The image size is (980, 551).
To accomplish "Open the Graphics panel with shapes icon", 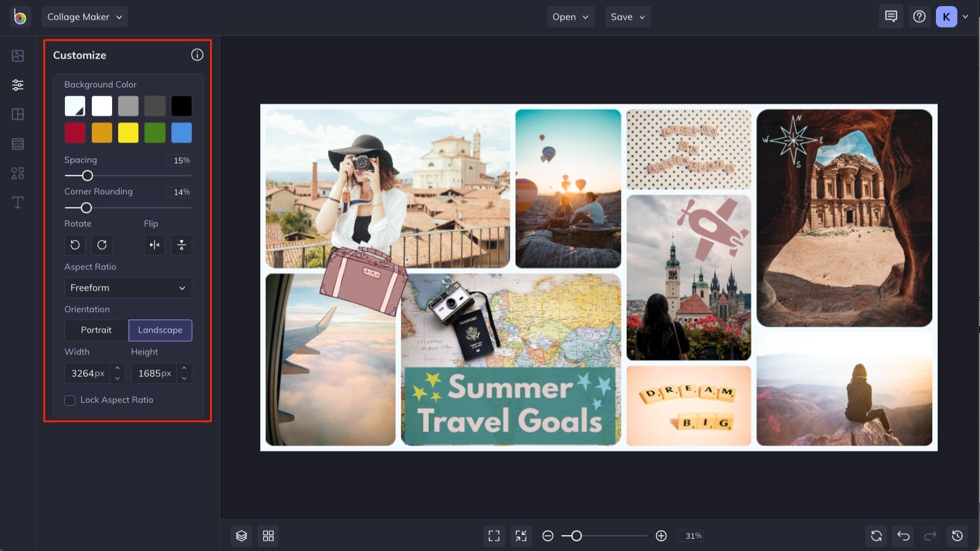I will [18, 173].
